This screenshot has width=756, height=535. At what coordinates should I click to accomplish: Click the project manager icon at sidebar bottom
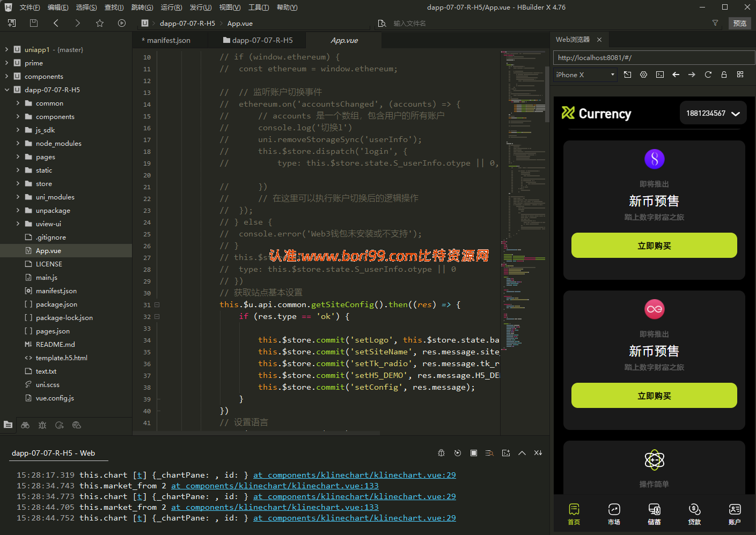click(8, 425)
